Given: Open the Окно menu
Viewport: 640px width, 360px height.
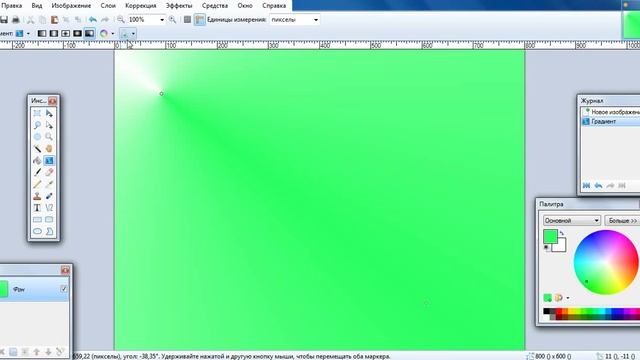Looking at the screenshot, I should point(245,6).
